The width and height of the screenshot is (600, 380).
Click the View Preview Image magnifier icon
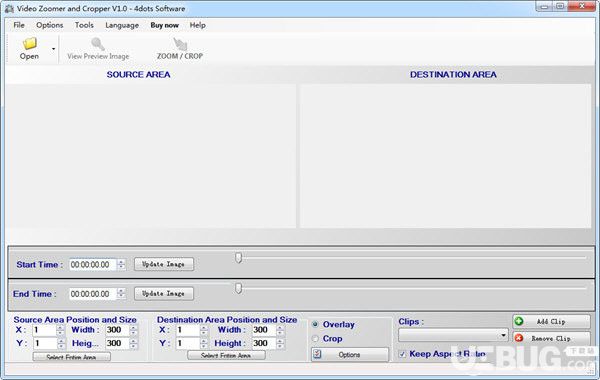98,44
